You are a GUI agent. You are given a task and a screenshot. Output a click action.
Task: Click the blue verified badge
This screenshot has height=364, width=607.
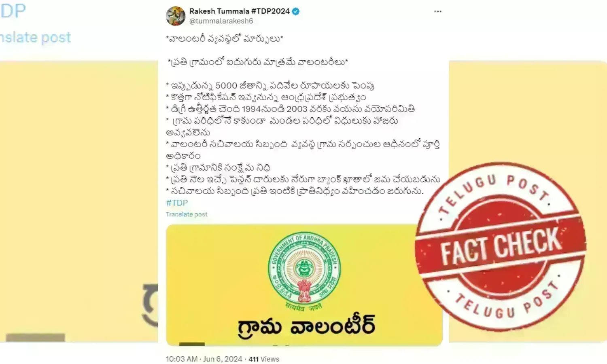tap(296, 11)
